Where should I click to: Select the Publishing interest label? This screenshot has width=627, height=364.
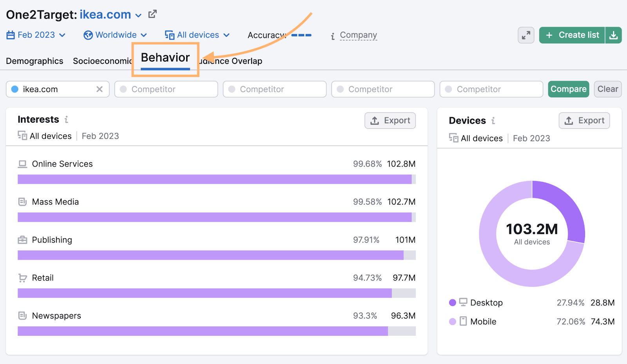(52, 240)
